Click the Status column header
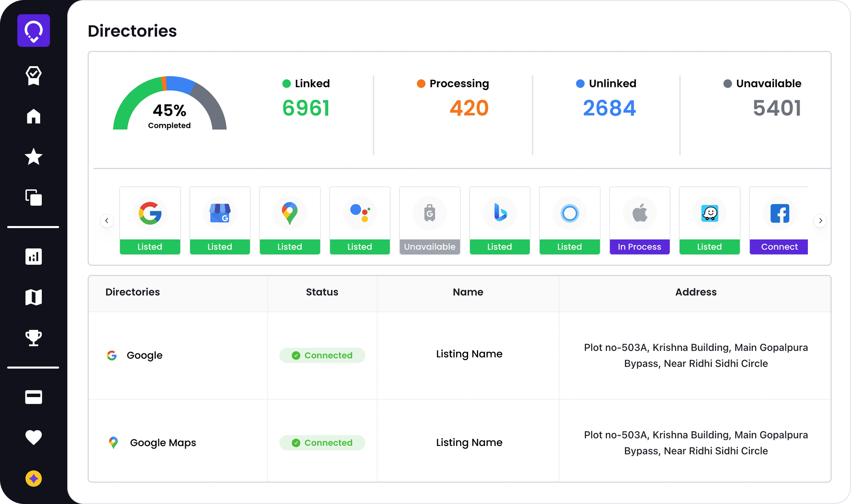The height and width of the screenshot is (504, 851). coord(322,292)
